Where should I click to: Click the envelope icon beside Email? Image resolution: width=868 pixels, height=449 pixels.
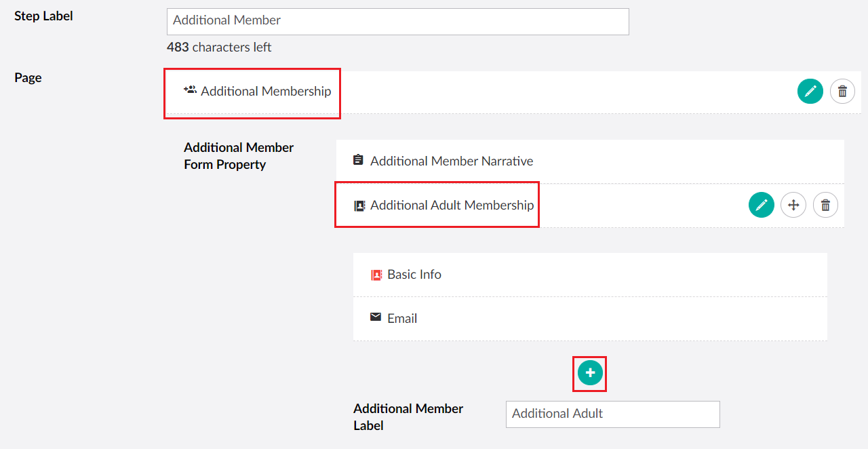point(376,317)
